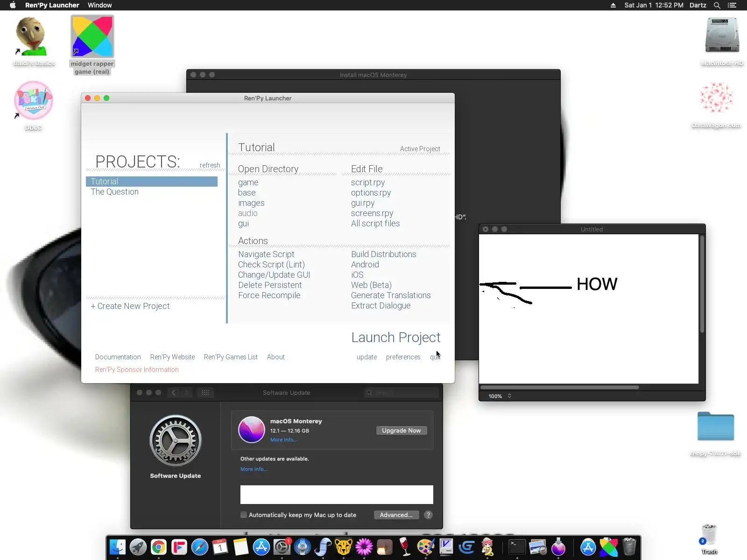Run Check Script (Lint)
The width and height of the screenshot is (747, 560).
pyautogui.click(x=271, y=265)
